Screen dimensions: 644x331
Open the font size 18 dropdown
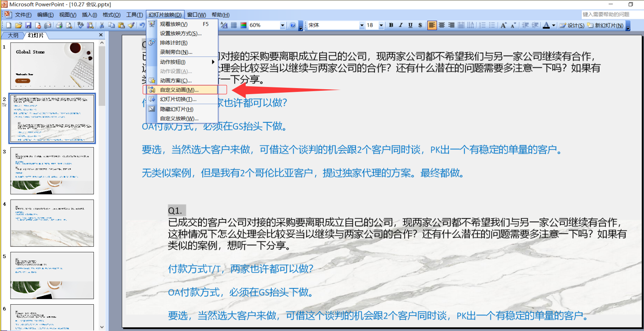(381, 25)
